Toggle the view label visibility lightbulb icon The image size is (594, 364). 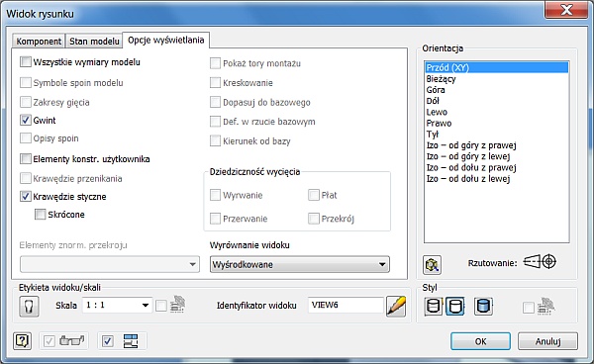tap(29, 306)
